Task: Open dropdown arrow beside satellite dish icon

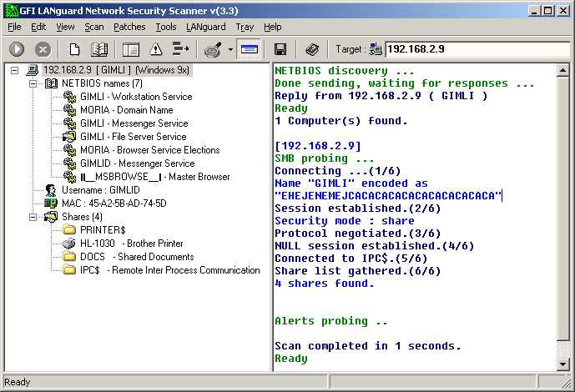Action: [x=230, y=49]
